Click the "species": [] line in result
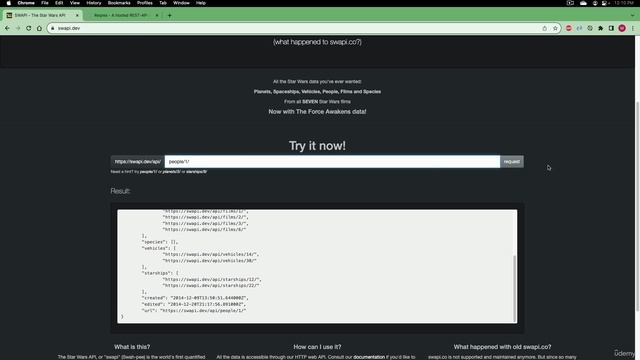 pos(160,242)
